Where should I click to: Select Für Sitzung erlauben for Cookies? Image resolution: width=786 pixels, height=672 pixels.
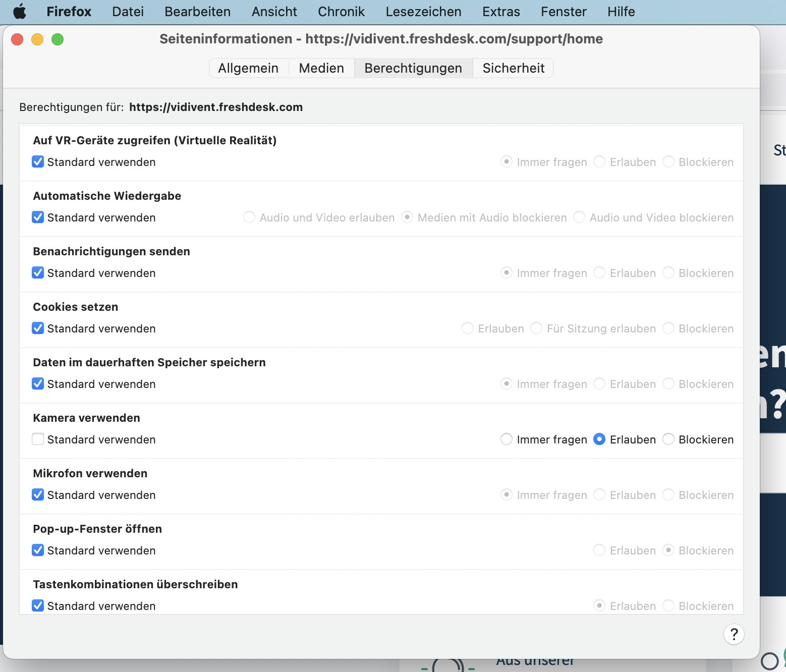(536, 328)
